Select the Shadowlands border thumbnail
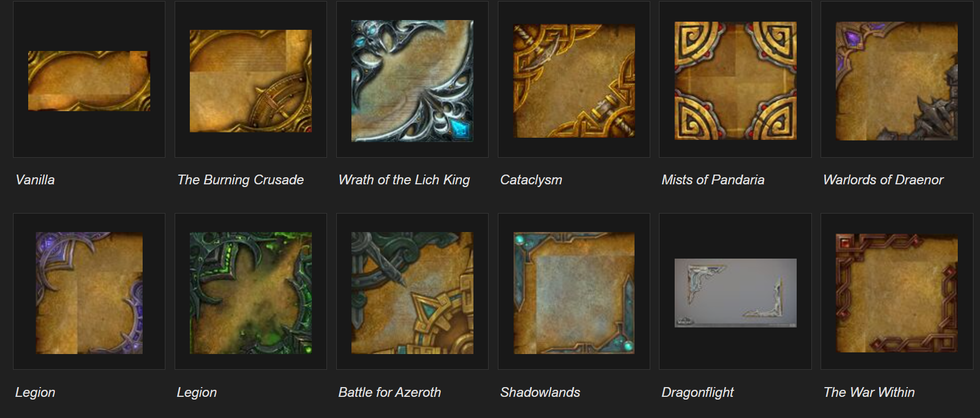Viewport: 980px width, 418px height. [574, 293]
